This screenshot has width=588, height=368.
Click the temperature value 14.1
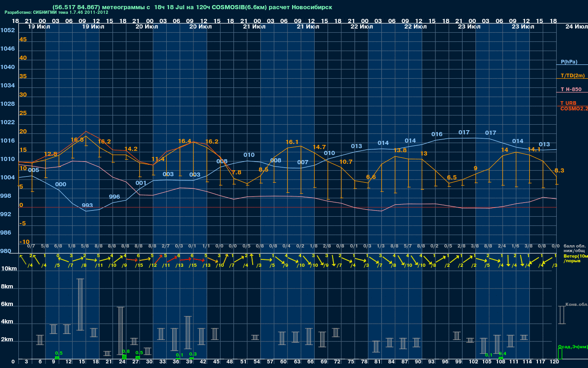534,149
